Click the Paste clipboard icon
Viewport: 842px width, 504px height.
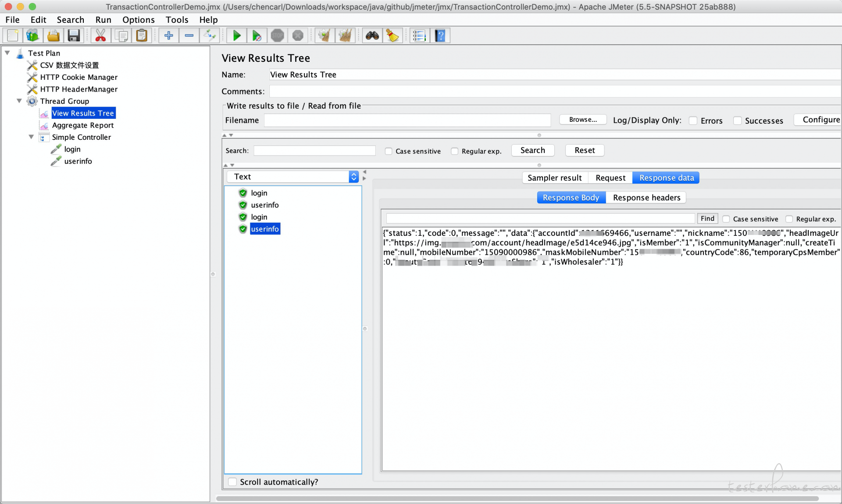[141, 35]
